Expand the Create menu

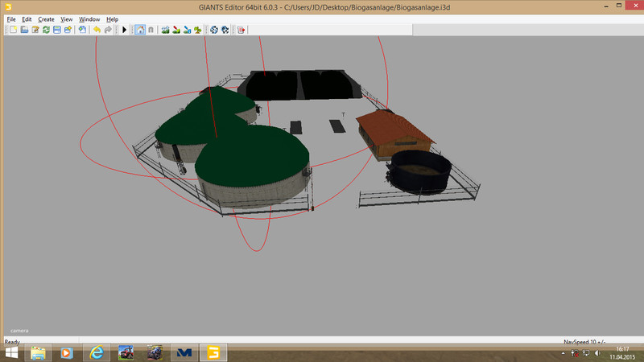coord(46,19)
